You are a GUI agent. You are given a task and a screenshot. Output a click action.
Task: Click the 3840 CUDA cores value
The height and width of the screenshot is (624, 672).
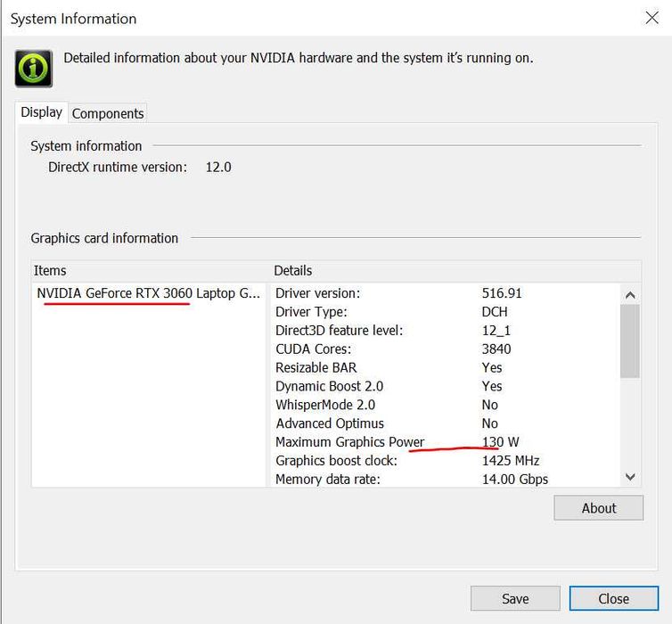pyautogui.click(x=496, y=349)
